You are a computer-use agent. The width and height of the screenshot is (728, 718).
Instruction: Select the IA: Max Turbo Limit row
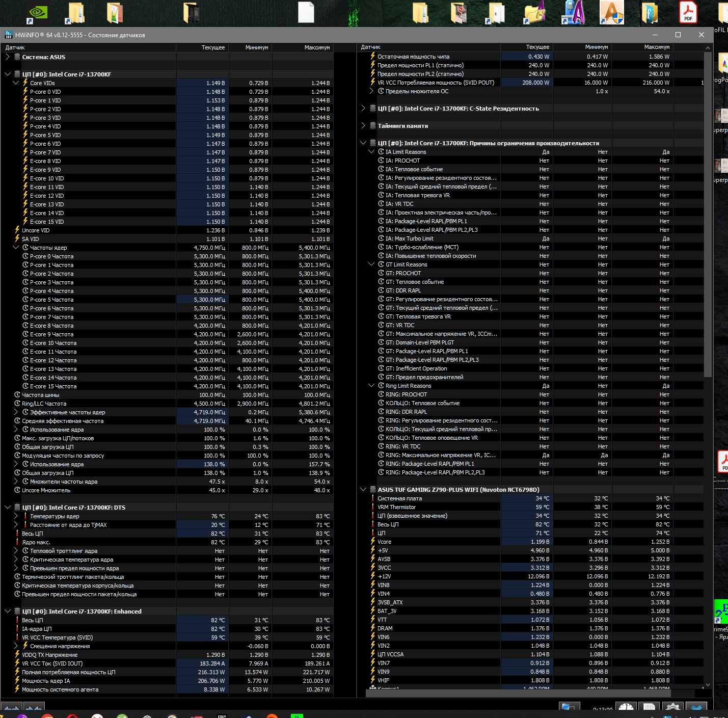click(x=530, y=238)
